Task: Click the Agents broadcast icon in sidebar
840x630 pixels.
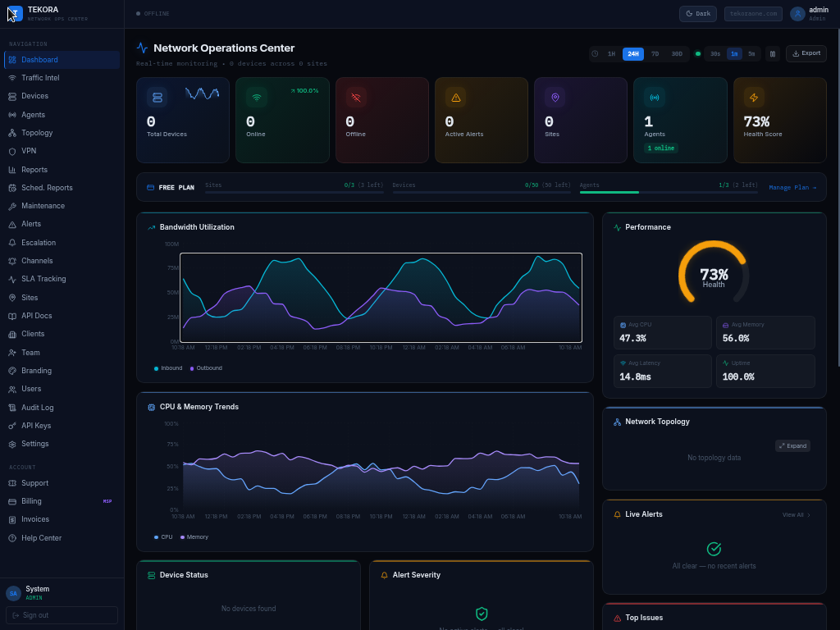Action: [x=12, y=115]
